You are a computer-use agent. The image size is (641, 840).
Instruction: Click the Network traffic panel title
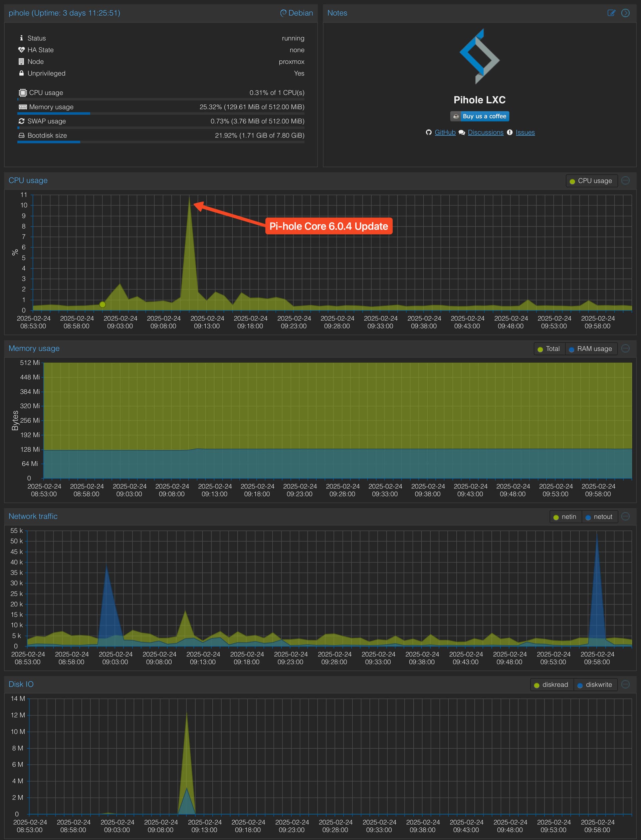[x=33, y=516]
